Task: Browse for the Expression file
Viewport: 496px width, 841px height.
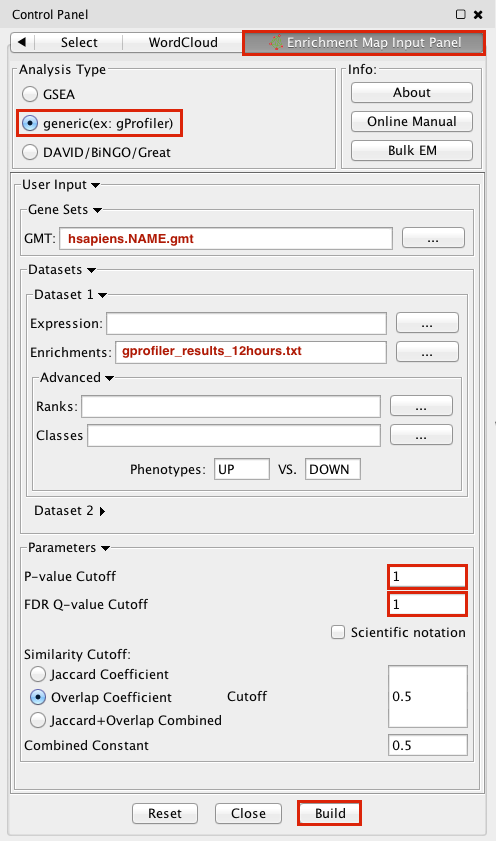Action: coord(427,323)
